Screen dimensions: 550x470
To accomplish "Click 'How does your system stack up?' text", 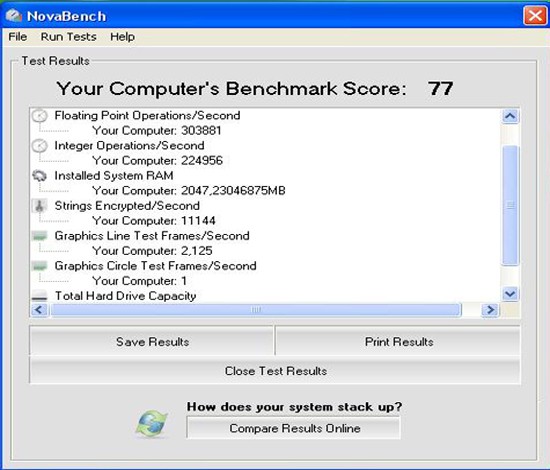I will (294, 407).
